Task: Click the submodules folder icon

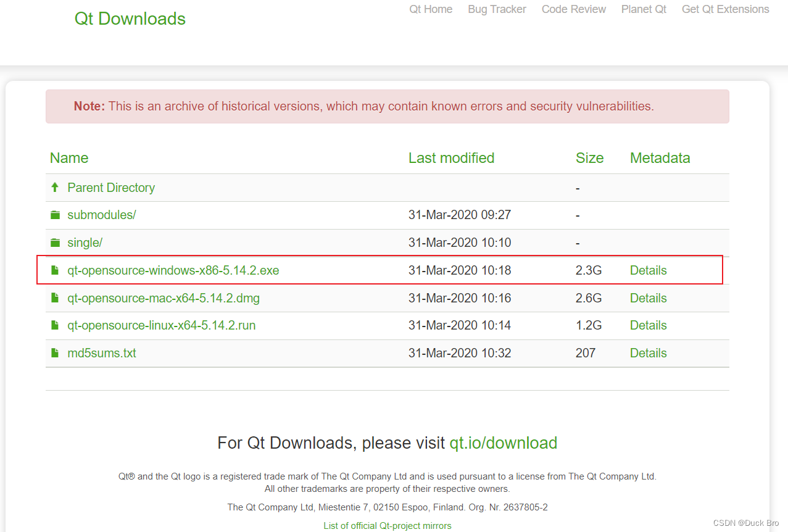Action: click(56, 215)
